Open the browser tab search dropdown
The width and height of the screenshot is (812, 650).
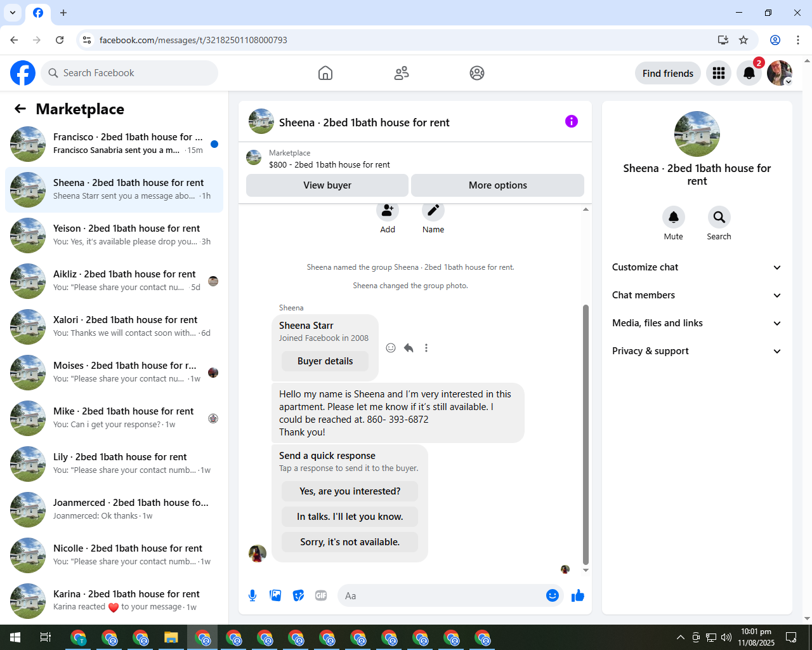click(x=13, y=13)
